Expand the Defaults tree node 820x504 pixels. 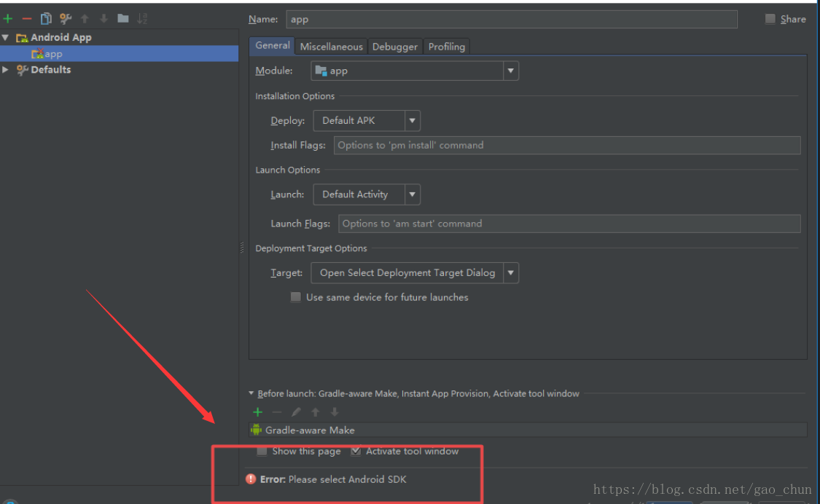tap(6, 69)
